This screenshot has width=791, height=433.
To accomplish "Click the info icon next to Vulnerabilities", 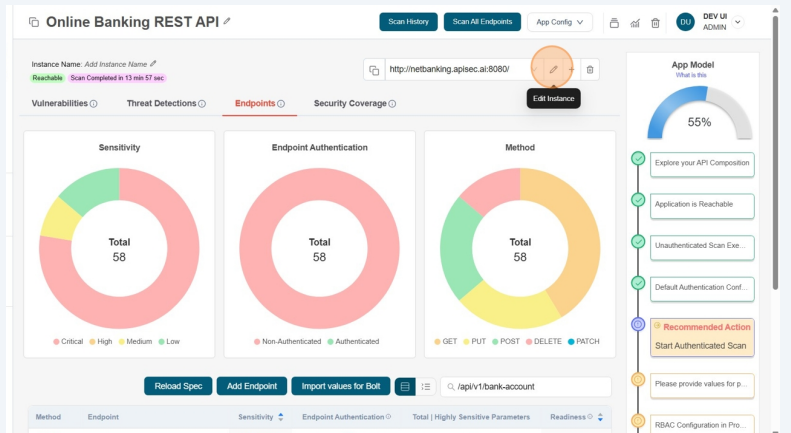I will point(94,104).
